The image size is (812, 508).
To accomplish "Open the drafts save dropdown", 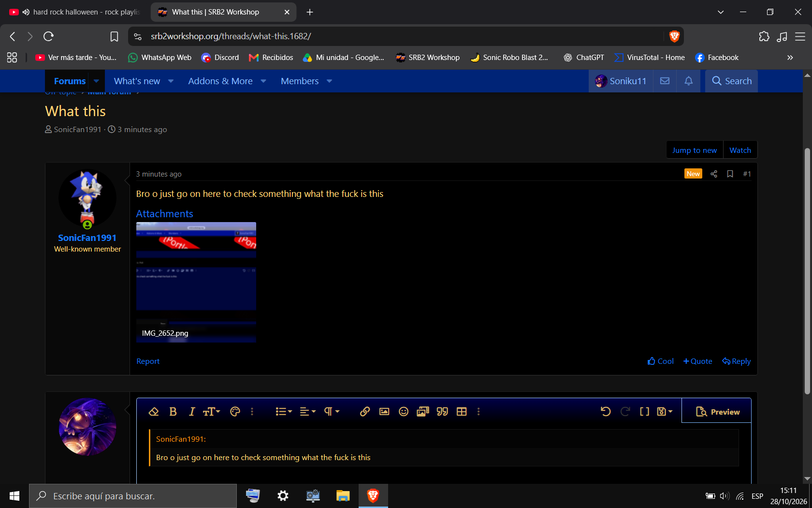I will tap(665, 412).
